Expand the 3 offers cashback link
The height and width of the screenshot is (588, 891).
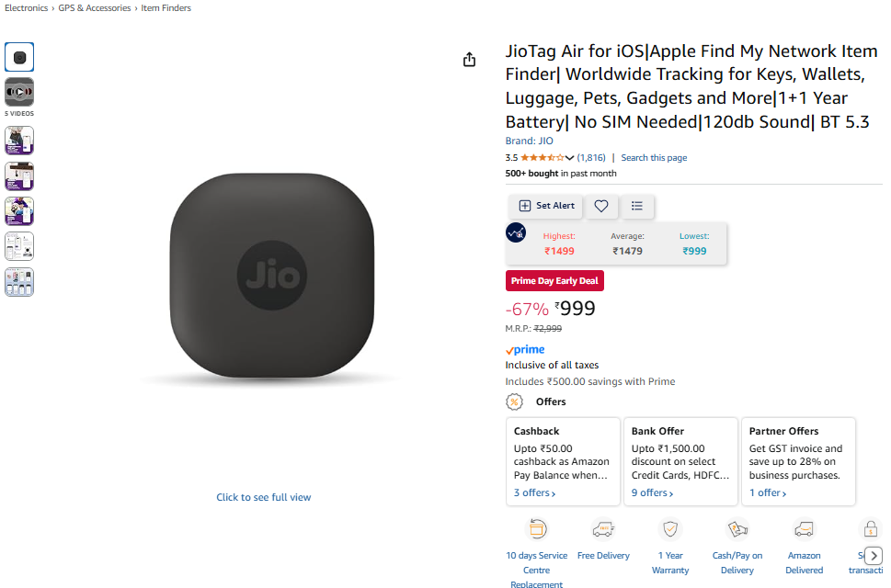pyautogui.click(x=535, y=492)
